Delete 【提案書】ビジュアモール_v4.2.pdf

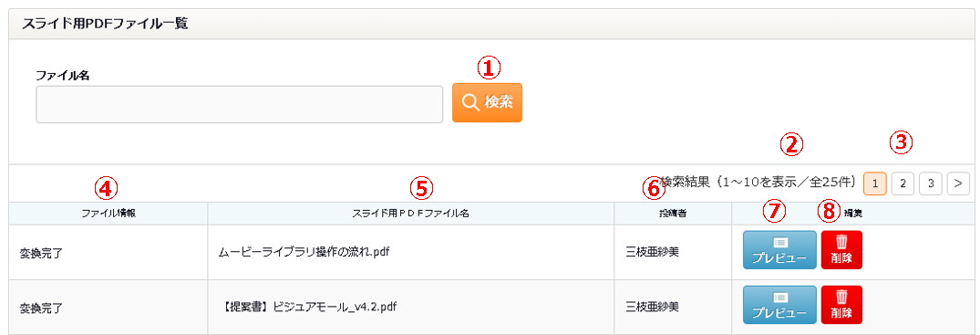841,305
